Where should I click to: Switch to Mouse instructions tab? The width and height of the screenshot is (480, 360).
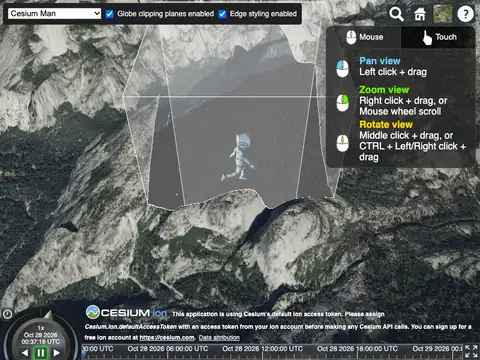[364, 37]
